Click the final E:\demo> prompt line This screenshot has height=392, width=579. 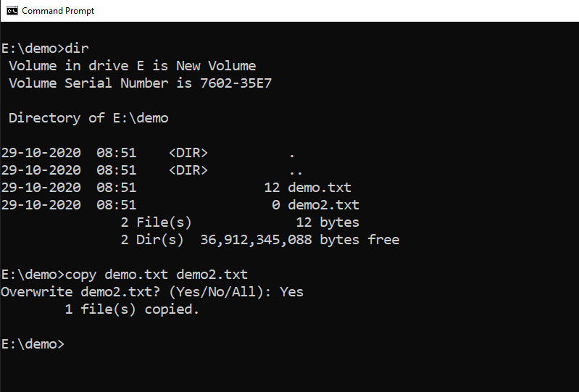(x=33, y=344)
